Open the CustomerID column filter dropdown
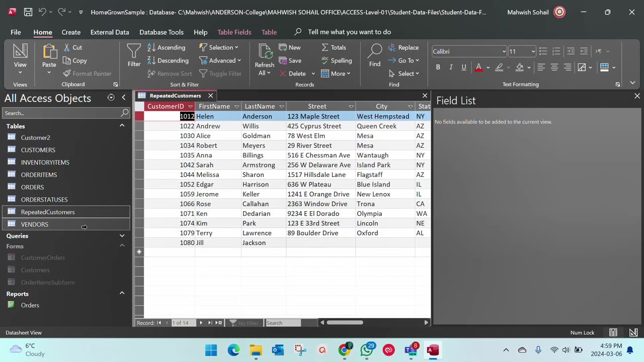Screen dimensions: 644x362 point(190,107)
